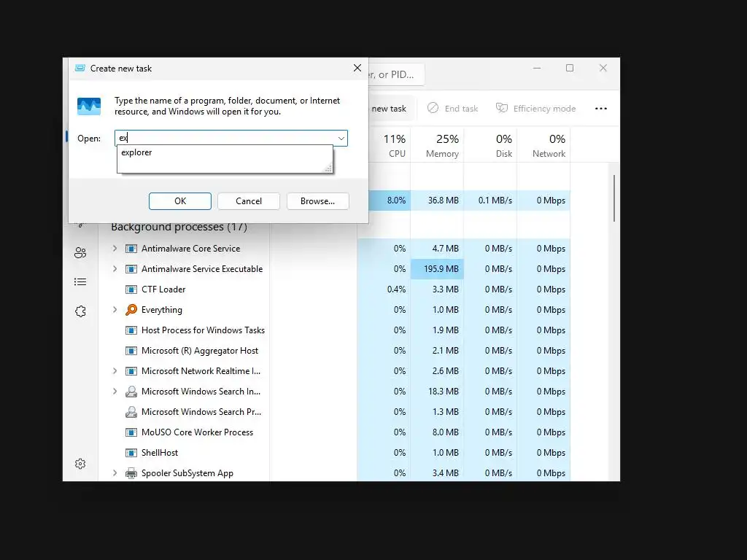
Task: Open the Users page in sidebar
Action: (80, 252)
